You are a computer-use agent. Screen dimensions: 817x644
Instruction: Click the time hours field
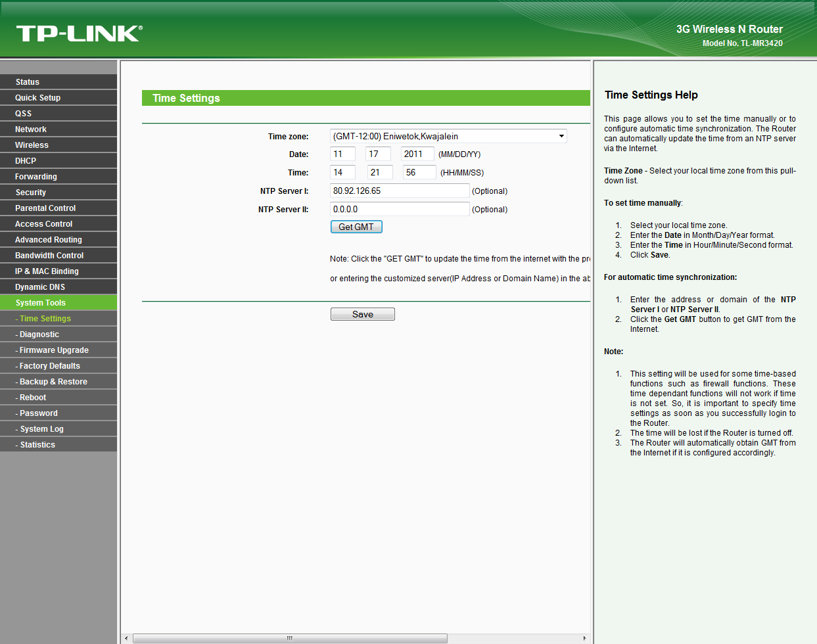342,172
